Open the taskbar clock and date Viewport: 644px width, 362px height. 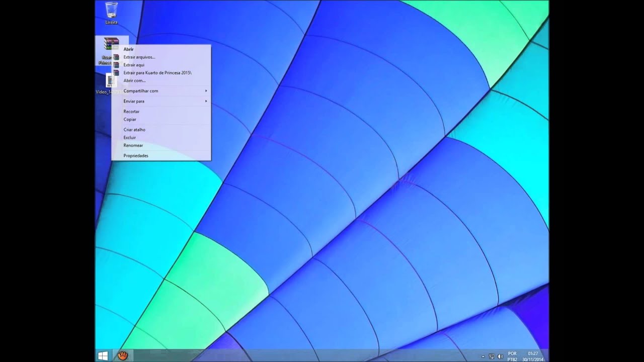[x=533, y=356]
